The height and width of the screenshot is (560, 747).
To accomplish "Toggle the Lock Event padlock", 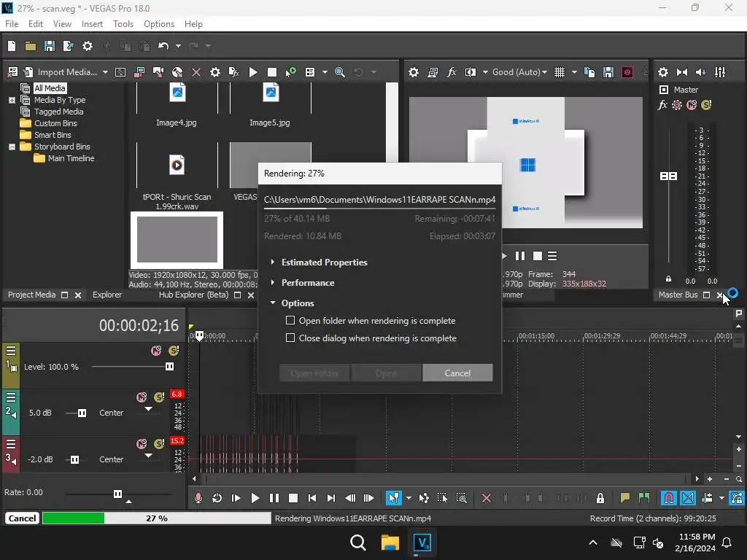I will click(x=600, y=498).
